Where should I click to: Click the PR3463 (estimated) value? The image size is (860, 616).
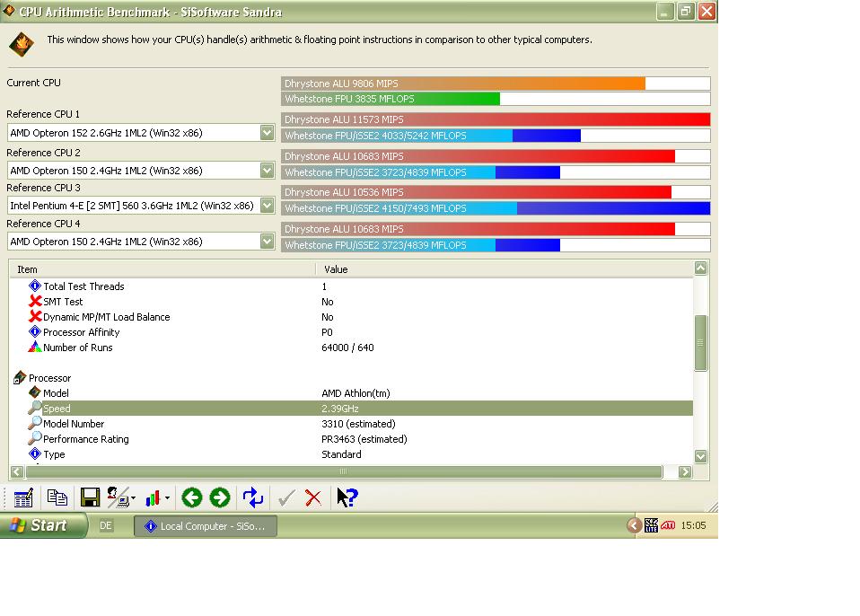tap(364, 439)
